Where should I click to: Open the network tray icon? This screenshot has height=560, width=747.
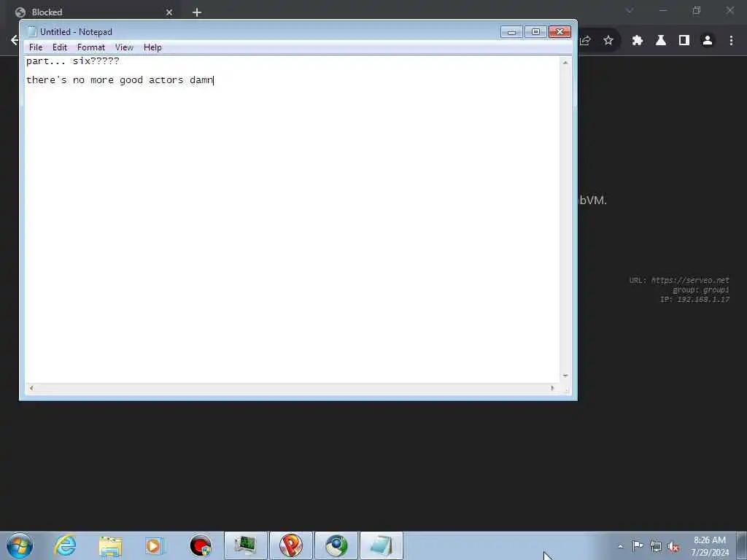[x=656, y=546]
